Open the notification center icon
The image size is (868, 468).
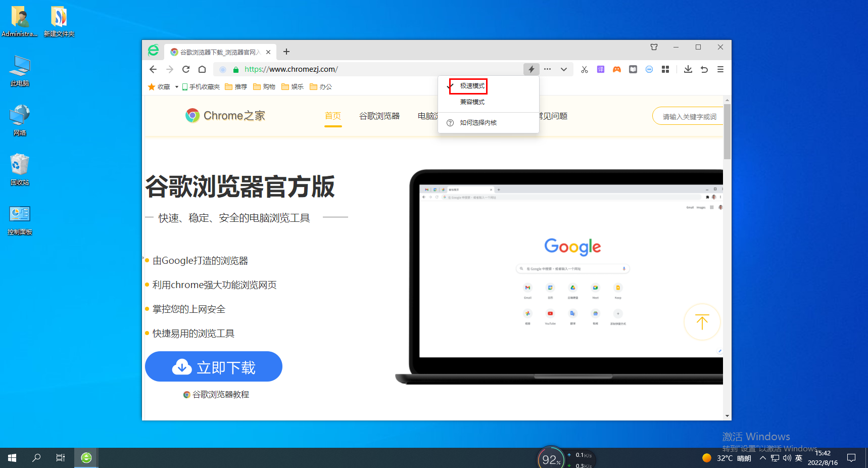851,458
